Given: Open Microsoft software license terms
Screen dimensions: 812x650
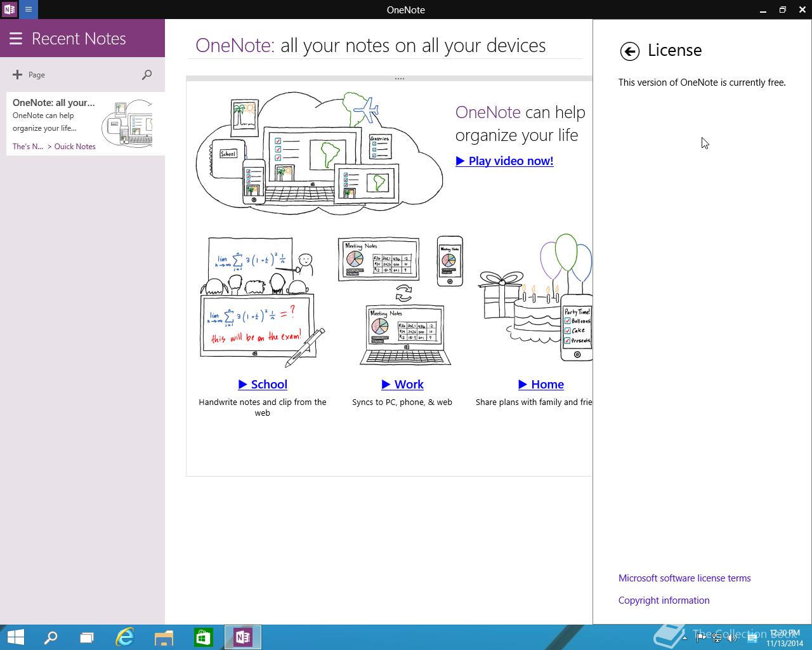Looking at the screenshot, I should (x=684, y=578).
